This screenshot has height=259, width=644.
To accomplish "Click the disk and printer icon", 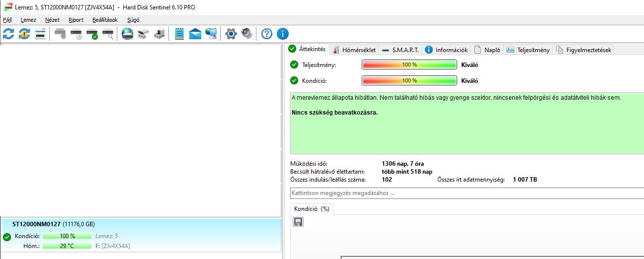I will click(144, 34).
